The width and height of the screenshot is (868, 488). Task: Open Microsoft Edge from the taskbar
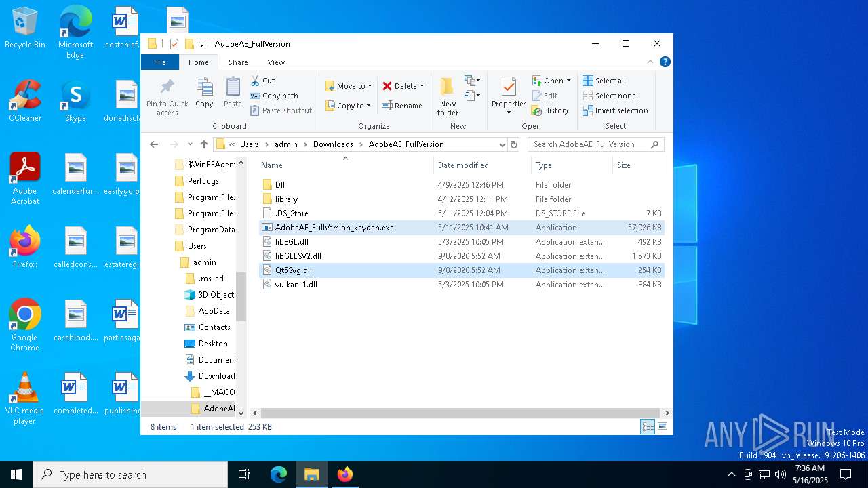pos(279,474)
